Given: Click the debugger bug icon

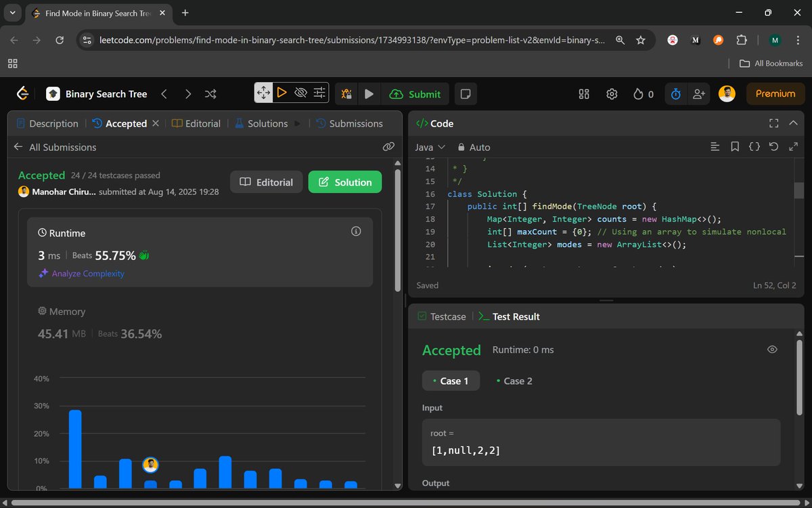Looking at the screenshot, I should click(x=346, y=94).
